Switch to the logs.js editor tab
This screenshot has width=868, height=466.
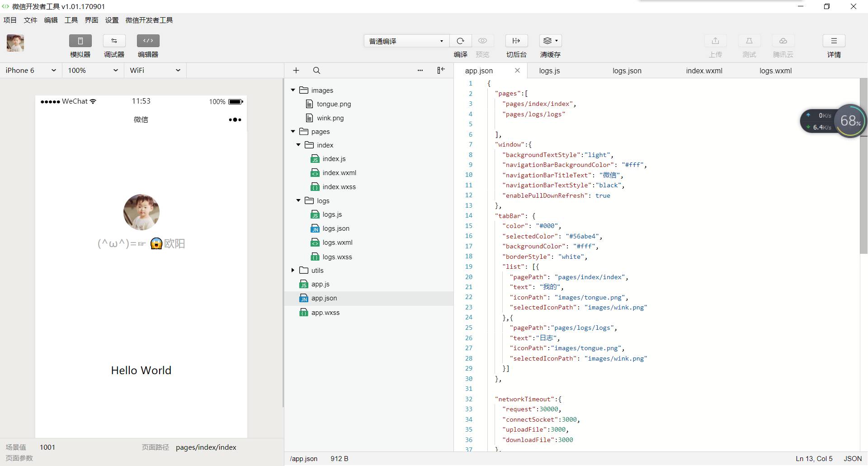point(549,71)
